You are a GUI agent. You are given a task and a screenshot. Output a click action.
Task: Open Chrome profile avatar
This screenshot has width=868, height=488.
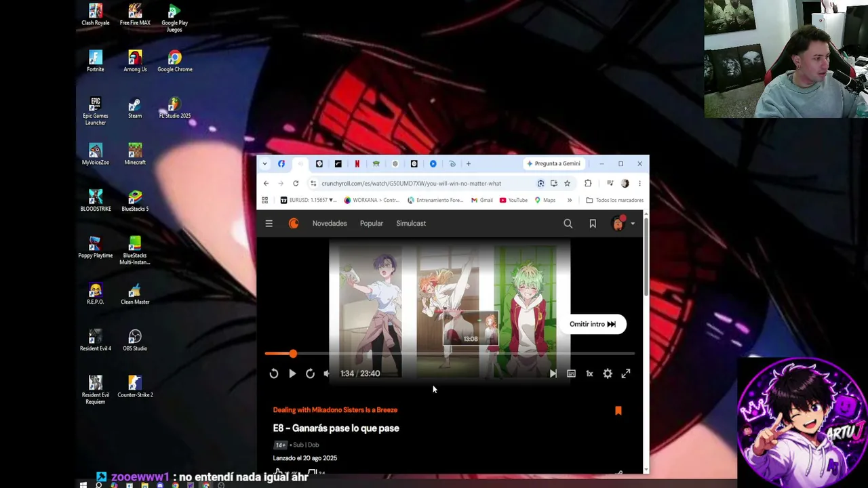point(625,183)
